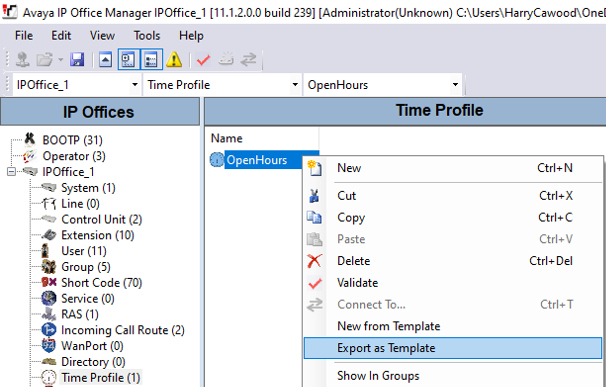
Task: Select User (11) in the tree
Action: coord(84,251)
